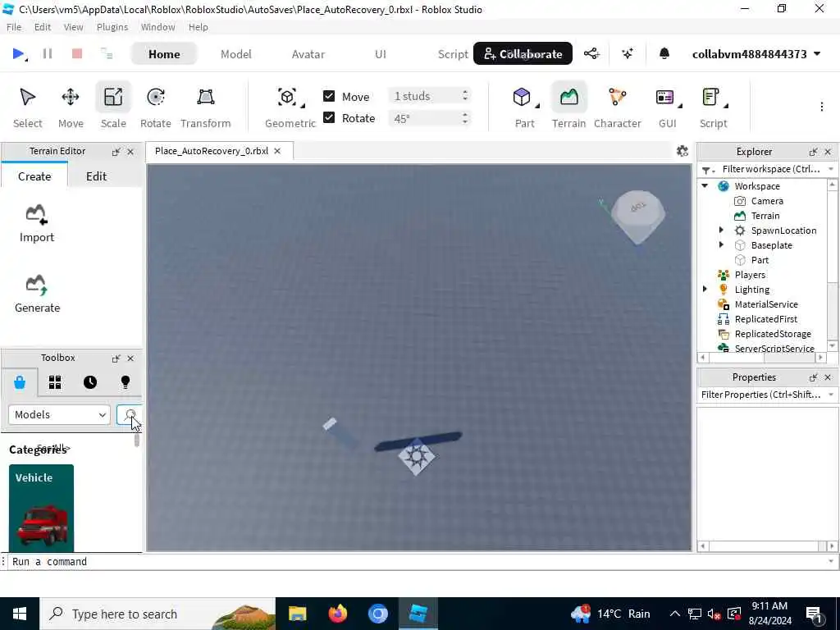Screen dimensions: 840x630
Task: Open the account collabvm4884844373 dropdown
Action: (x=756, y=54)
